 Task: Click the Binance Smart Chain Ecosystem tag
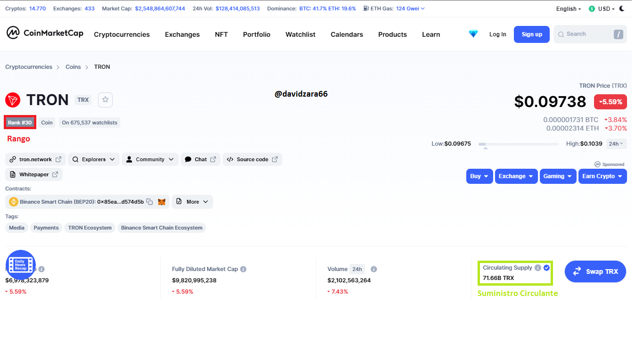tap(162, 228)
